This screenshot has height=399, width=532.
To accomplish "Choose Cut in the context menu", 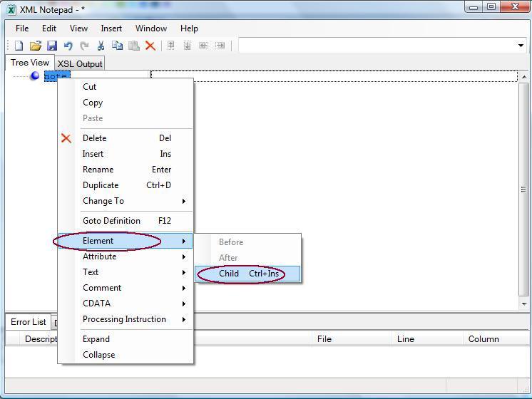I will [126, 87].
